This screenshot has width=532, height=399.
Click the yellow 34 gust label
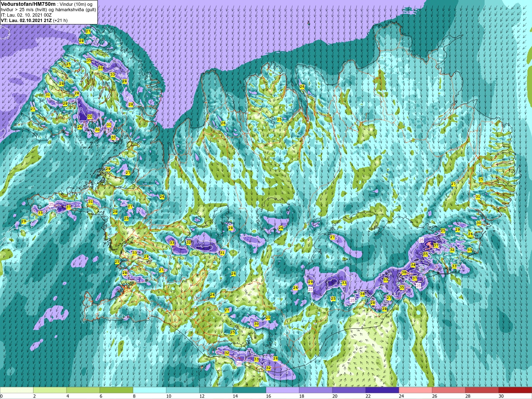pyautogui.click(x=413, y=265)
